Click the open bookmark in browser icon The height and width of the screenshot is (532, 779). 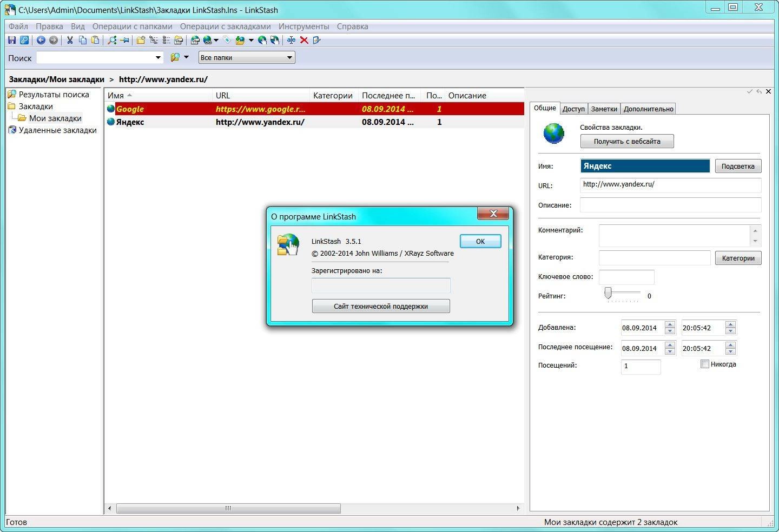pyautogui.click(x=195, y=40)
